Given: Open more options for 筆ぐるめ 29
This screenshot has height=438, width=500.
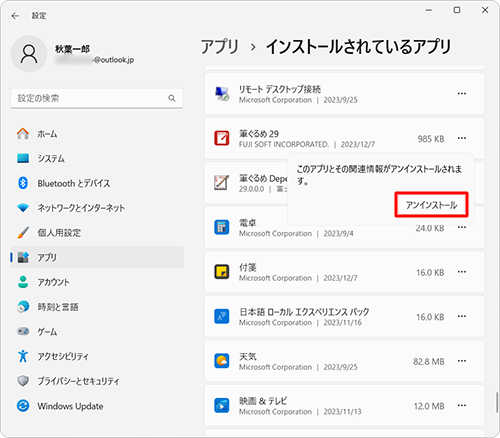Looking at the screenshot, I should click(x=462, y=138).
